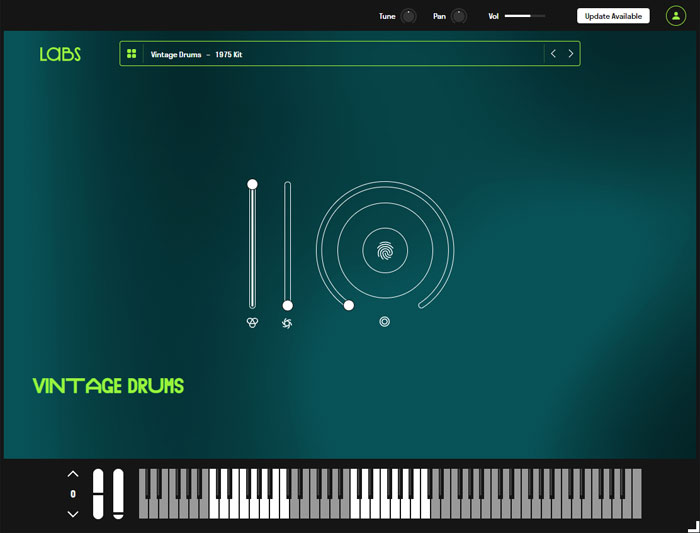700x533 pixels.
Task: Adjust the Tune knob
Action: [x=408, y=16]
